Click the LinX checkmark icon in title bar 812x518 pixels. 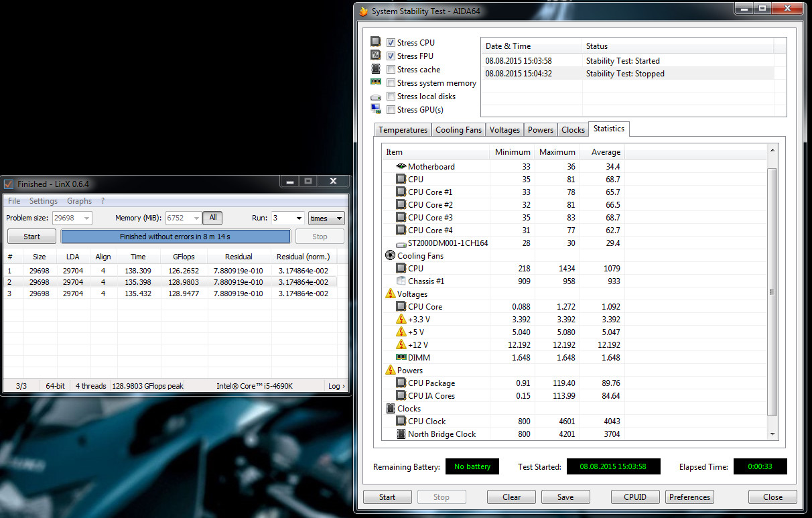[9, 184]
